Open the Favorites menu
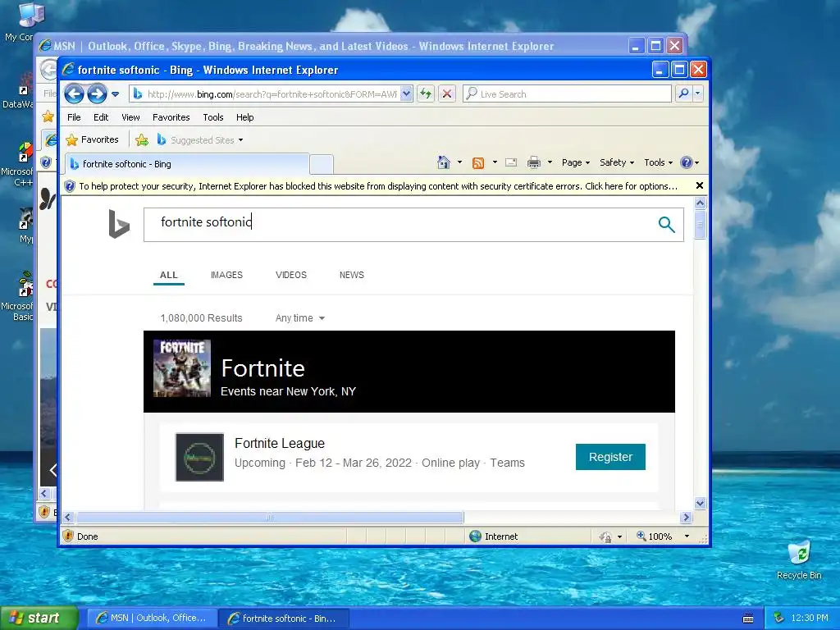The image size is (840, 630). click(x=171, y=117)
